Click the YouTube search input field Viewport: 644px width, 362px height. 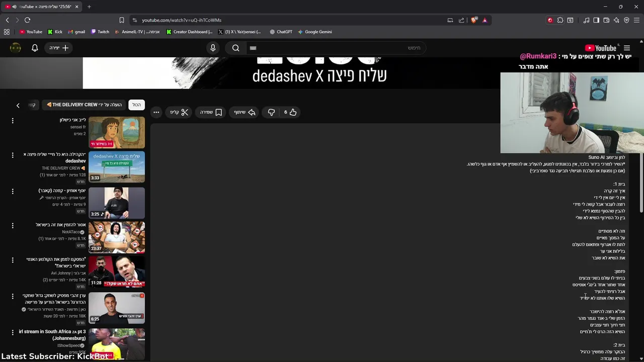click(335, 48)
